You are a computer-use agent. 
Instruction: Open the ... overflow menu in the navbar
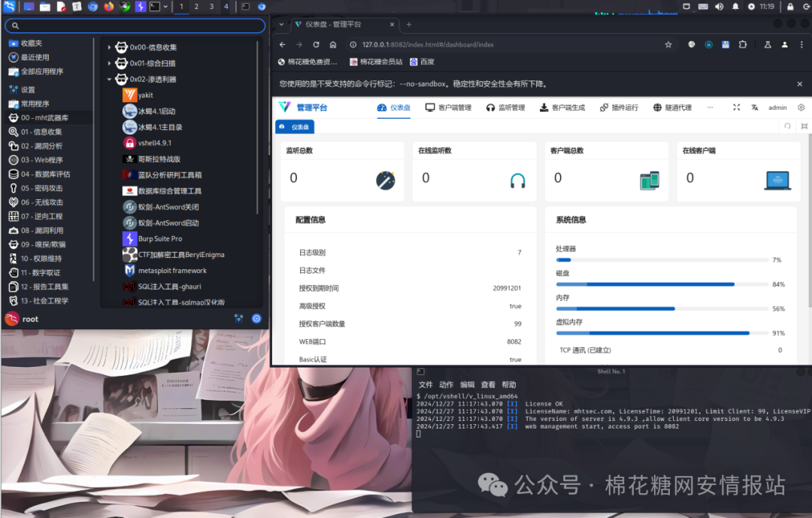[710, 108]
